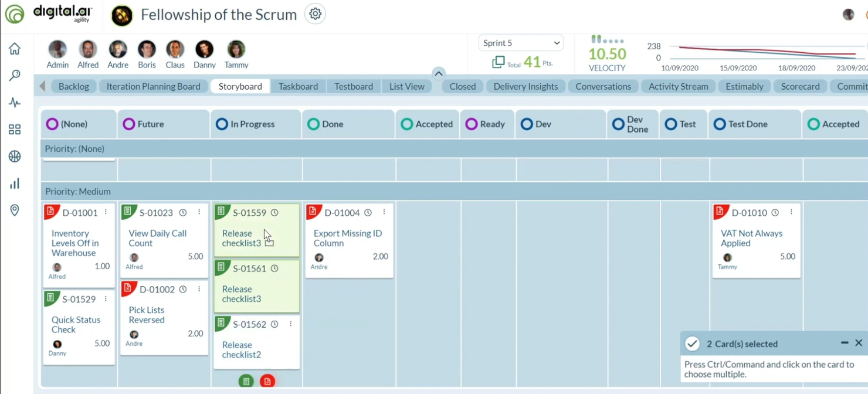Open the three-dot menu on D-01010
868x394 pixels.
tap(791, 212)
